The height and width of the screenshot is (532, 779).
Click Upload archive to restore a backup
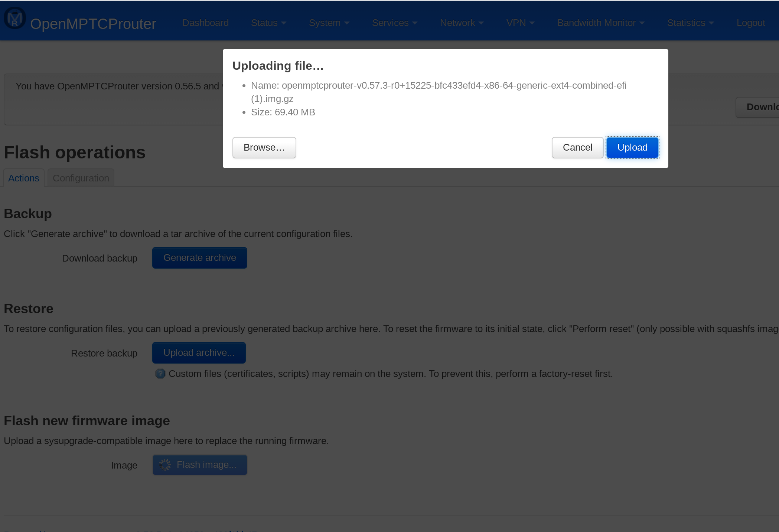coord(199,352)
